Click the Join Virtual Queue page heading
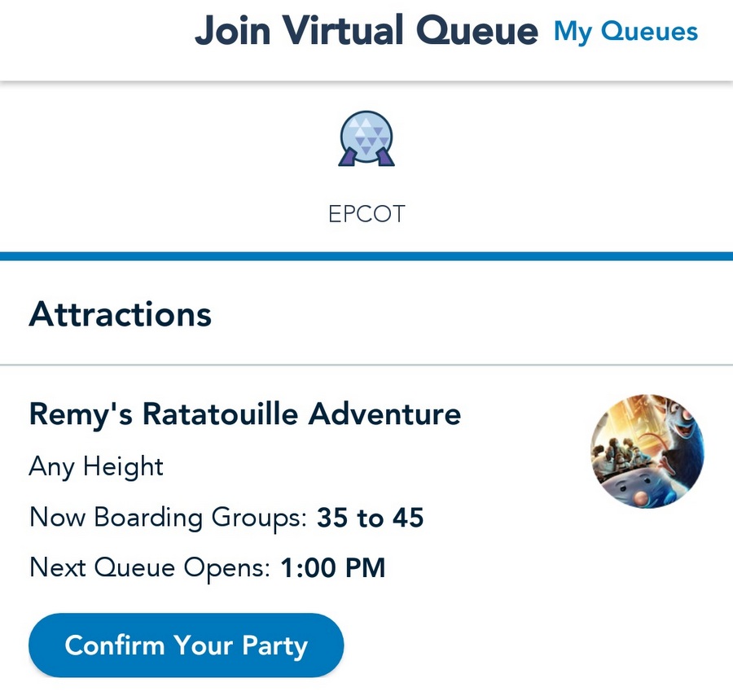Image resolution: width=733 pixels, height=700 pixels. click(x=366, y=32)
